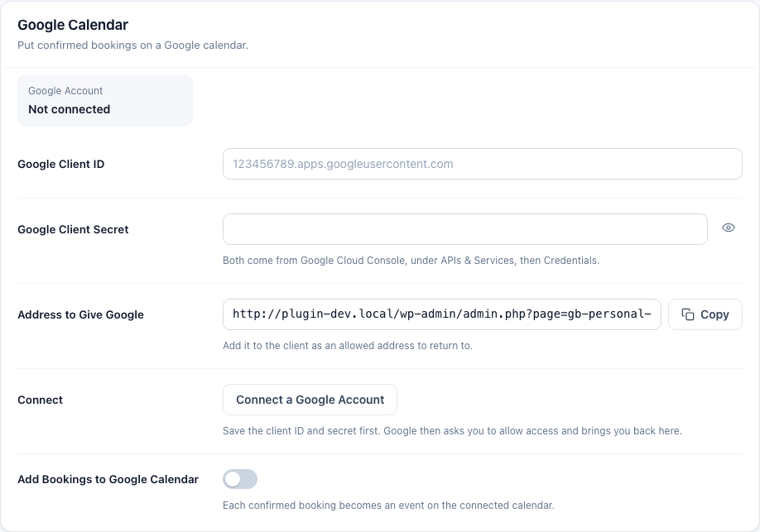Click the Google Cloud Console credentials hint text

click(411, 260)
